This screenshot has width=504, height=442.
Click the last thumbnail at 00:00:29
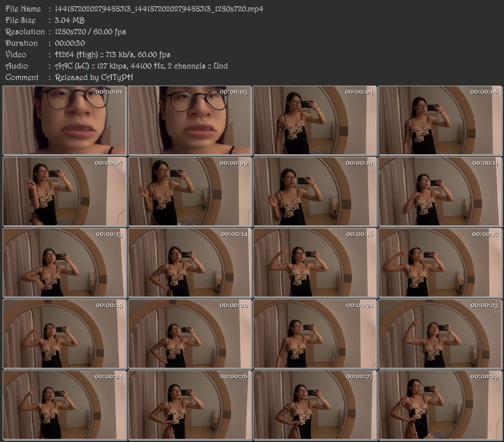pyautogui.click(x=440, y=405)
